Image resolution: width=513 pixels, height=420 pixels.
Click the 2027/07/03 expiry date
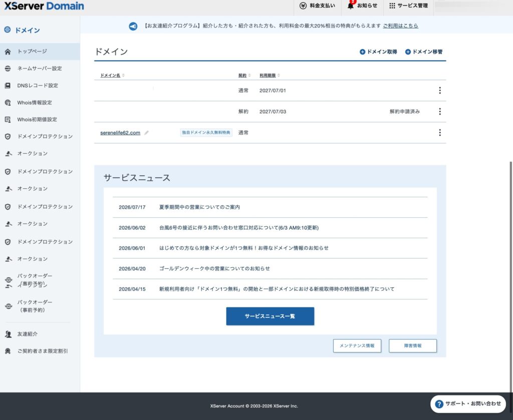point(273,112)
